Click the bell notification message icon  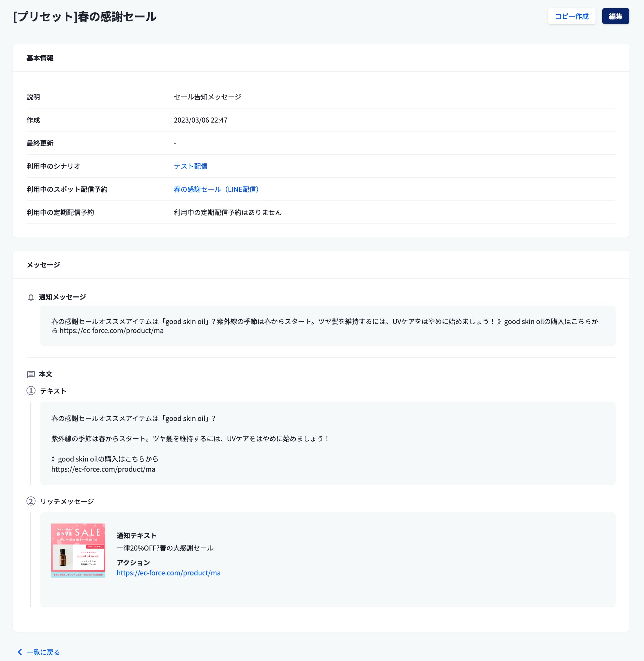(31, 297)
